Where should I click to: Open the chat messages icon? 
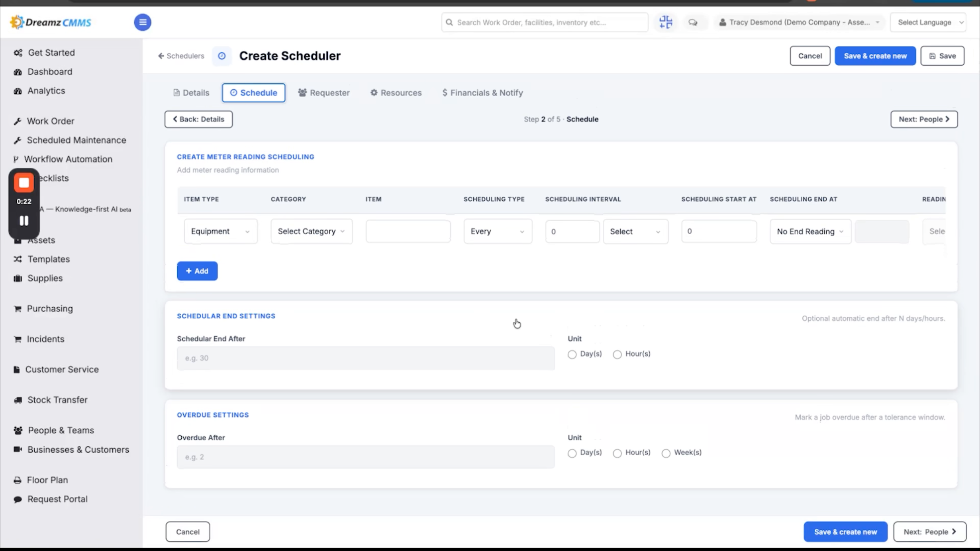693,22
